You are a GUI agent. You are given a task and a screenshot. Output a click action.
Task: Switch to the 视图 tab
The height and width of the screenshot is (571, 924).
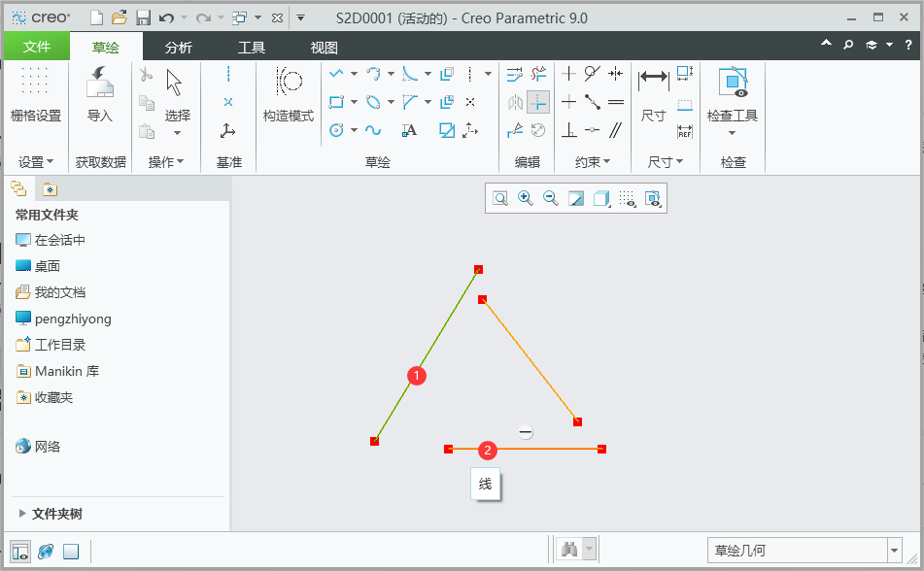[324, 48]
